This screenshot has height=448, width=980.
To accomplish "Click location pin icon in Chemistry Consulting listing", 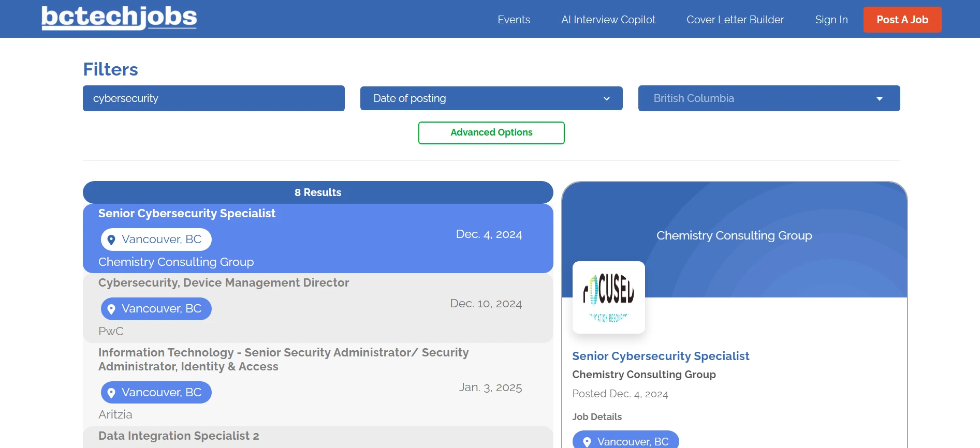I will [x=111, y=240].
